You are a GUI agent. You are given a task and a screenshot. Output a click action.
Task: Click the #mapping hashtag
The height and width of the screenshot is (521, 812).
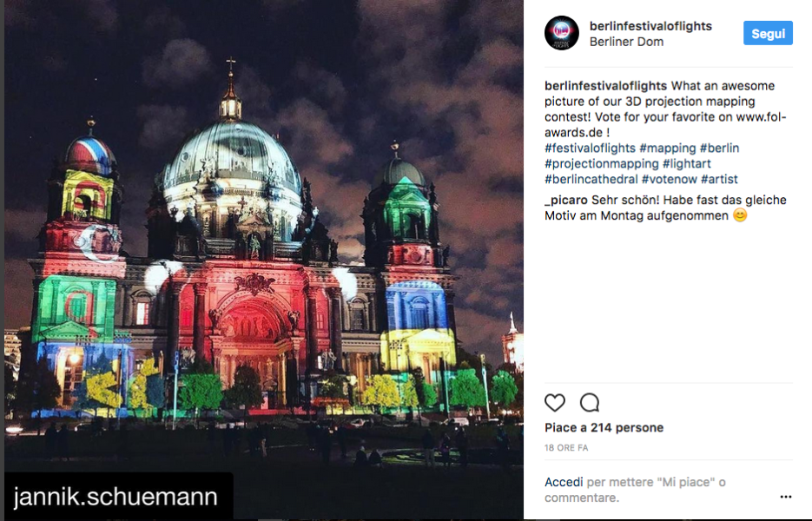[668, 148]
